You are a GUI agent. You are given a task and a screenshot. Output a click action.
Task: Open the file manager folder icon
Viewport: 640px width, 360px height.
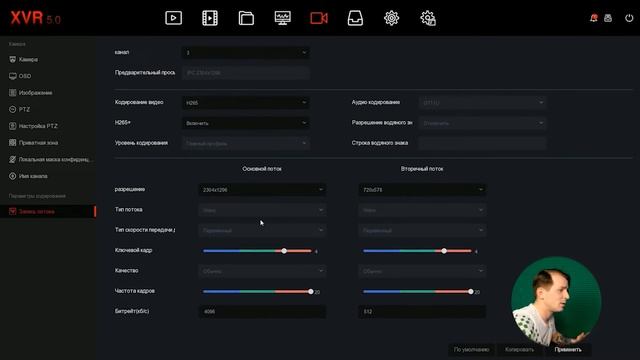point(246,18)
